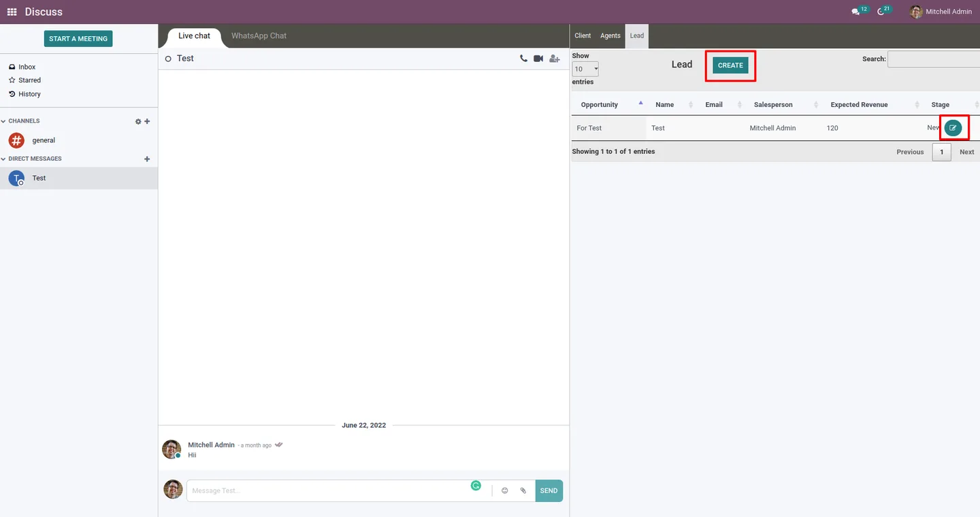Open the Client tab

coord(583,35)
